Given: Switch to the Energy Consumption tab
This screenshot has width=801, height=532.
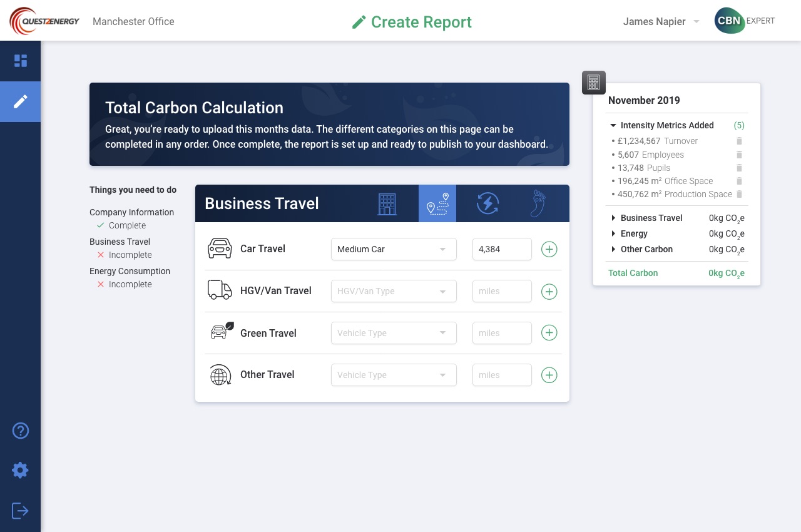Looking at the screenshot, I should point(487,204).
